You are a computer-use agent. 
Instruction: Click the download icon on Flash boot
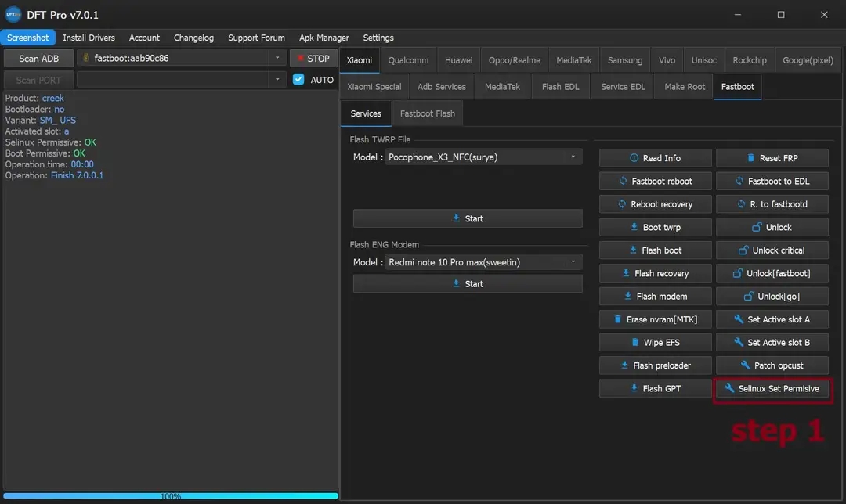tap(634, 250)
